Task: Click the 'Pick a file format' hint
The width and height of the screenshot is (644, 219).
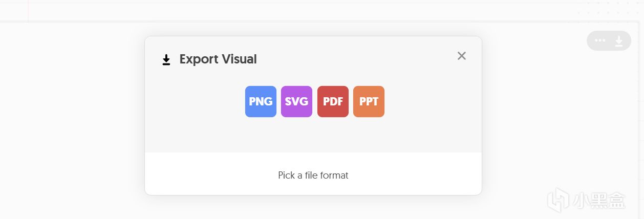Action: [x=313, y=175]
